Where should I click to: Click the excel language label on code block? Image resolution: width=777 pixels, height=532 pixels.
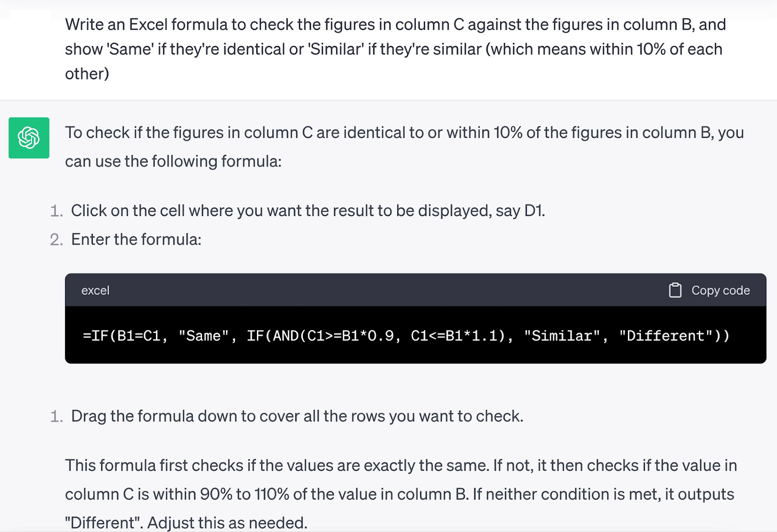tap(95, 290)
